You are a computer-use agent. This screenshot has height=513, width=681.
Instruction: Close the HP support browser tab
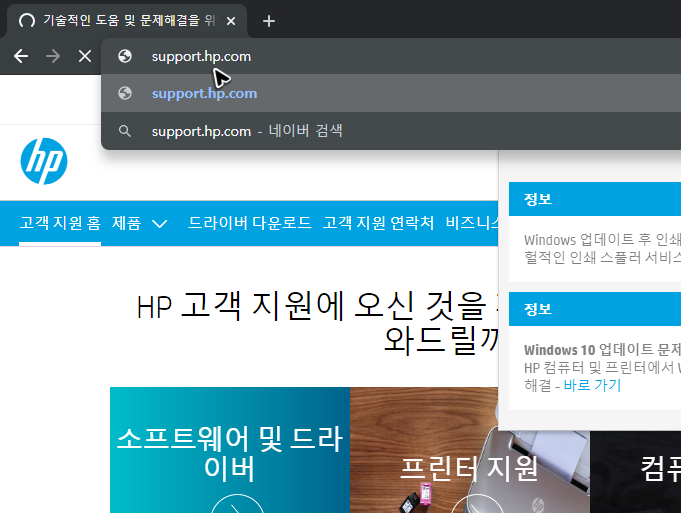231,21
